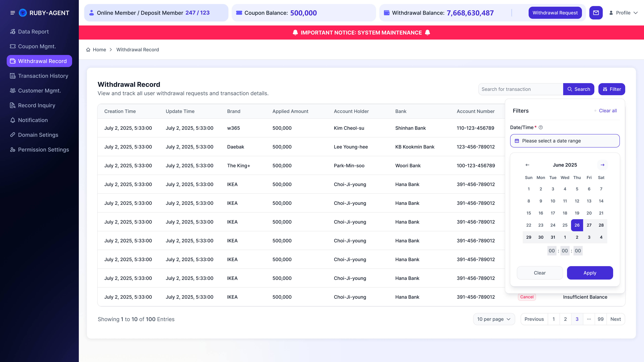Click the hours field in time picker

pos(552,251)
